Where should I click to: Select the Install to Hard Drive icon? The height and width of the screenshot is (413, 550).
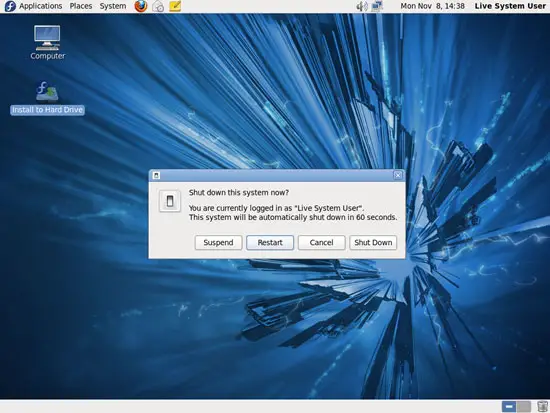click(47, 98)
